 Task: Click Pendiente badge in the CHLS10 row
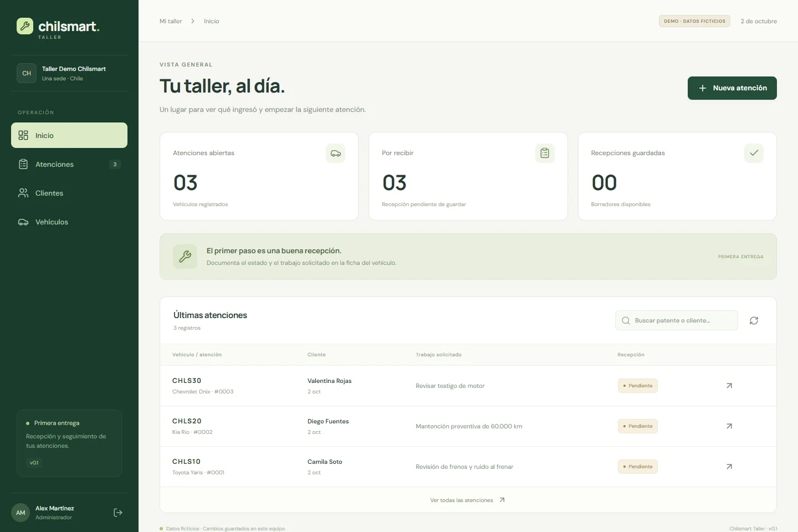(x=638, y=467)
